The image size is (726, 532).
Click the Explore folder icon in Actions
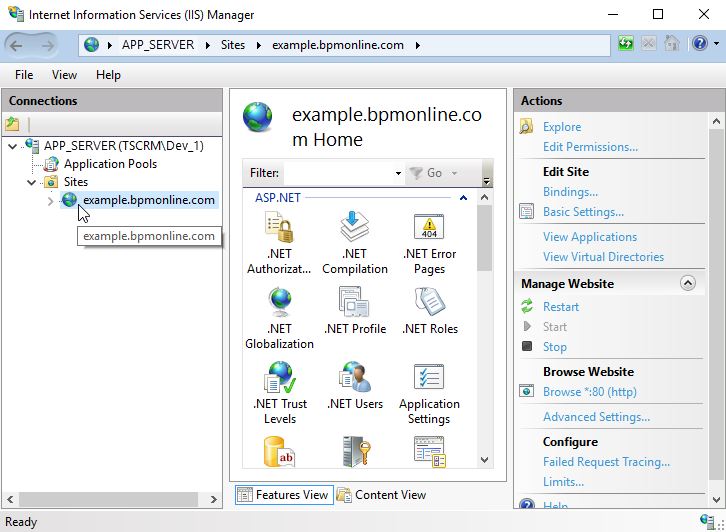tap(526, 127)
